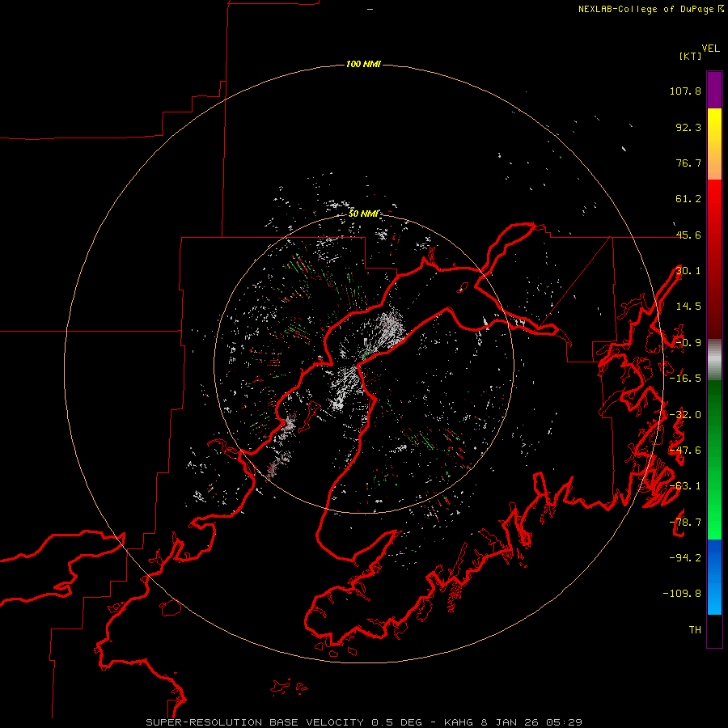Click the -63.1 legend value
728x728 pixels.
(x=685, y=486)
